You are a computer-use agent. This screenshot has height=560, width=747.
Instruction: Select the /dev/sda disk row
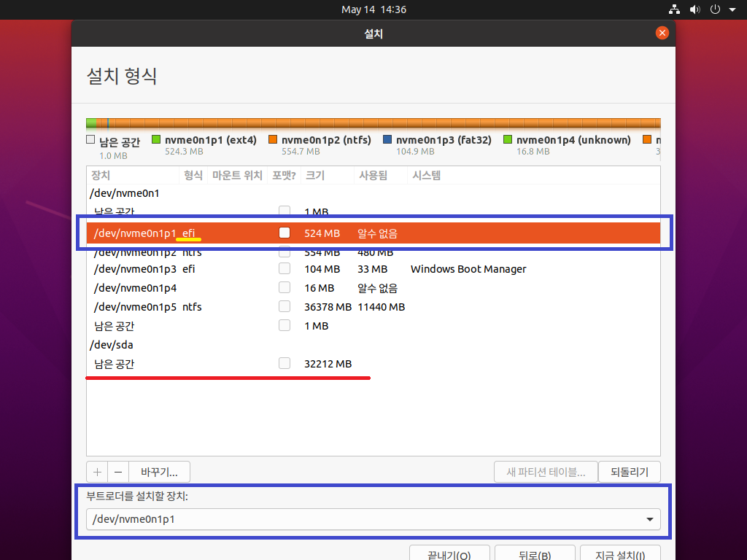click(x=373, y=345)
